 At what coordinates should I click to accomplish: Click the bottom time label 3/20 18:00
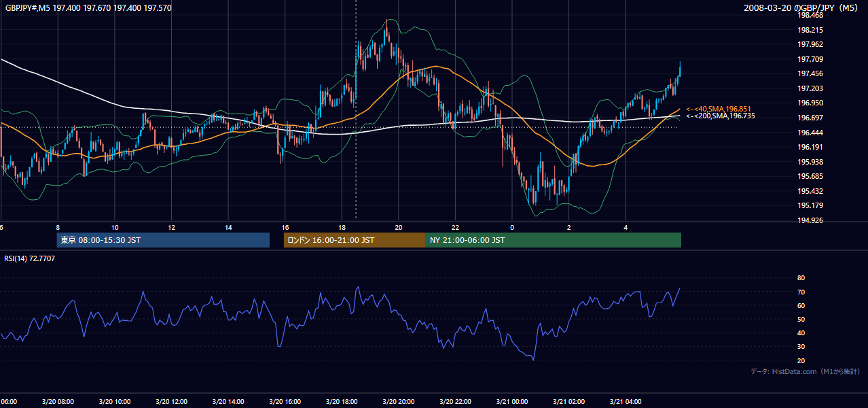pos(342,402)
